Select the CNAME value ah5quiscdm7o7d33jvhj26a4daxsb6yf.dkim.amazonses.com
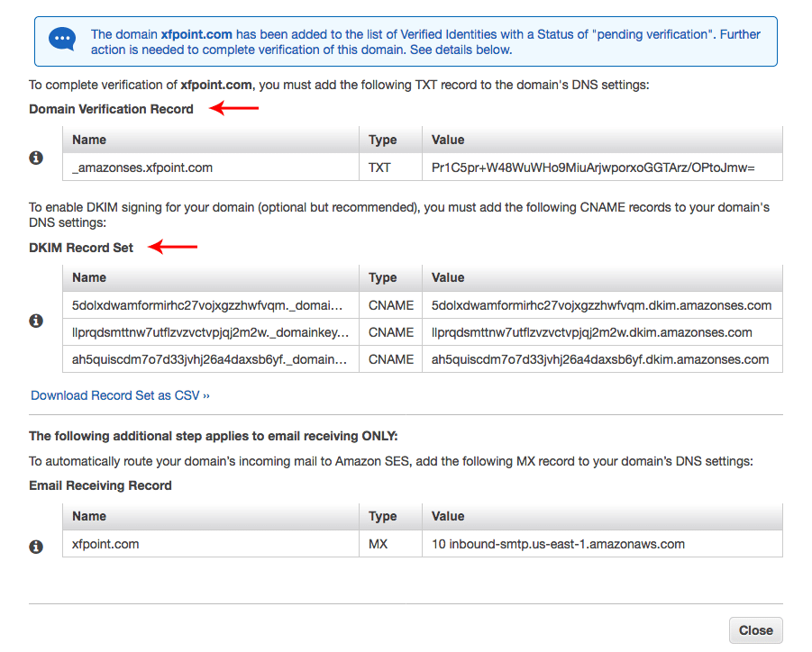Image resolution: width=812 pixels, height=652 pixels. coord(599,359)
